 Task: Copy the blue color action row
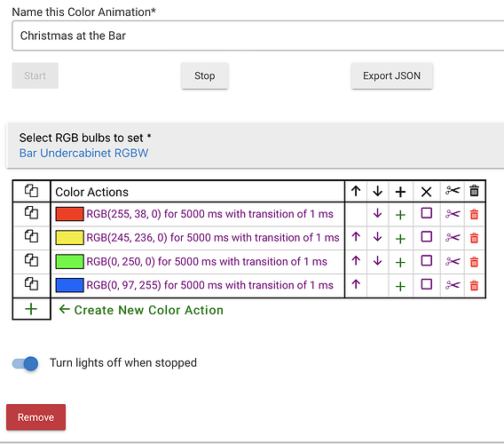pyautogui.click(x=32, y=284)
